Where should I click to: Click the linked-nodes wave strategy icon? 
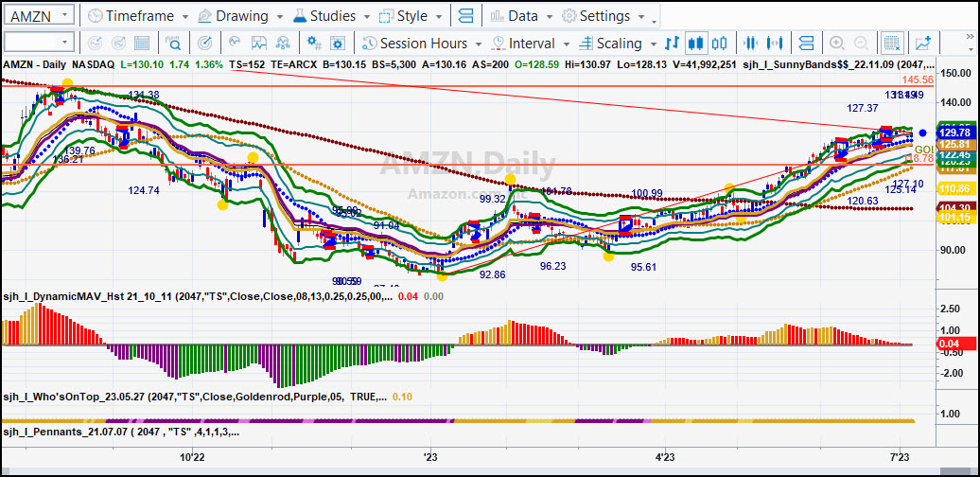pos(283,44)
